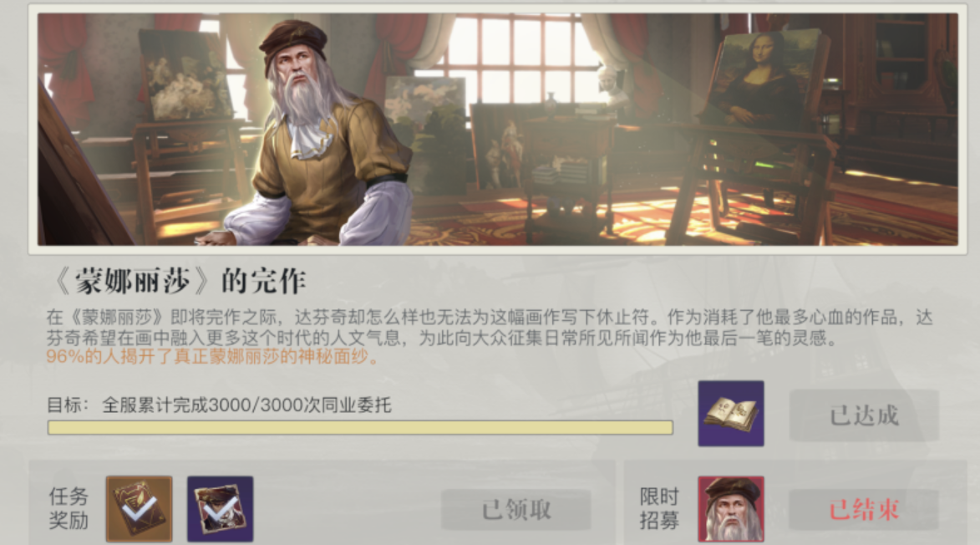Click the 目标 goal text showing 3000/3000
Screen dimensions: 980x545
[220, 405]
